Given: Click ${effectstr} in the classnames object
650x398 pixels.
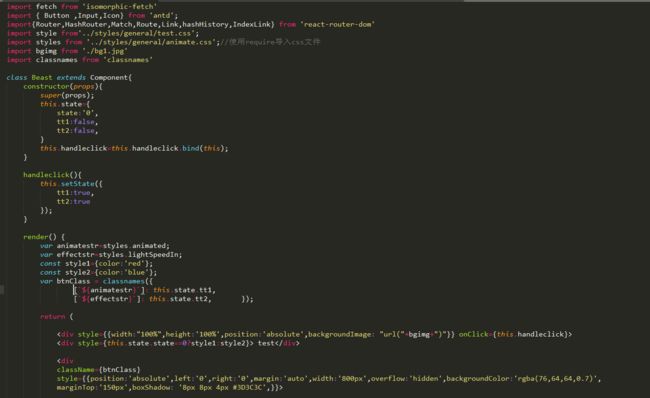Looking at the screenshot, I should coord(107,299).
